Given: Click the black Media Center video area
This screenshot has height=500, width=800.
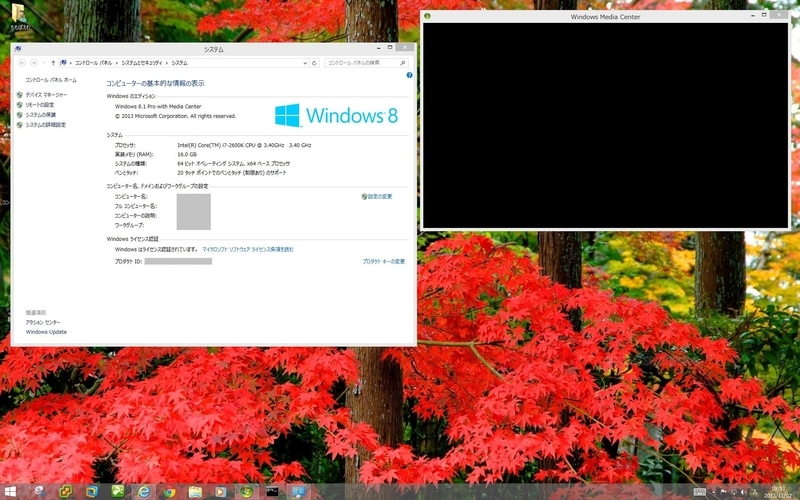Looking at the screenshot, I should point(606,125).
